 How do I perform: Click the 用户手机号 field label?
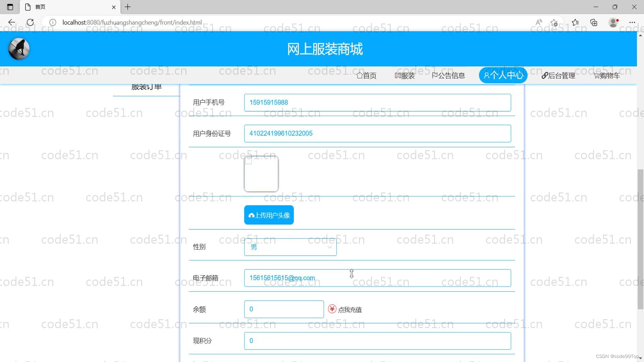[209, 103]
